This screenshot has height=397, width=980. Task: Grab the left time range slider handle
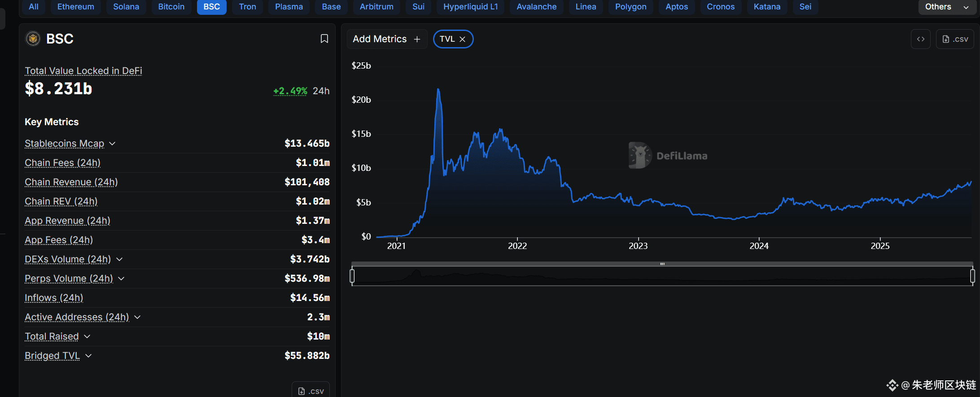tap(352, 276)
